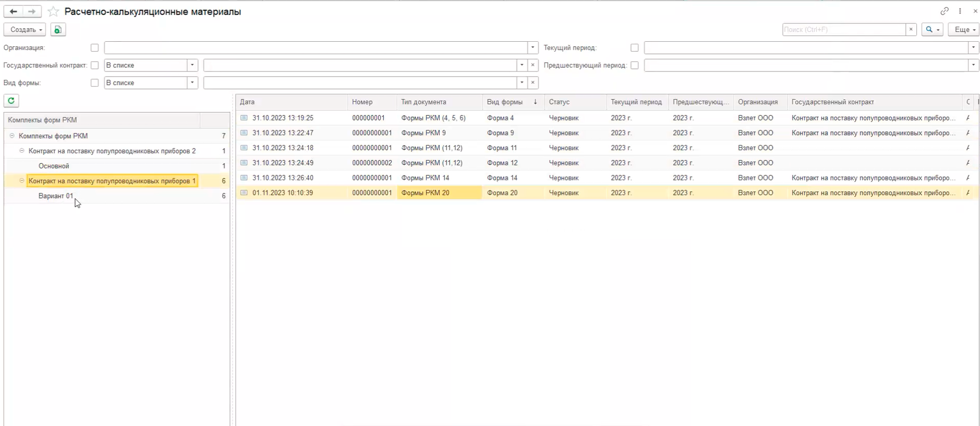
Task: Open the Еще menu
Action: pyautogui.click(x=963, y=30)
